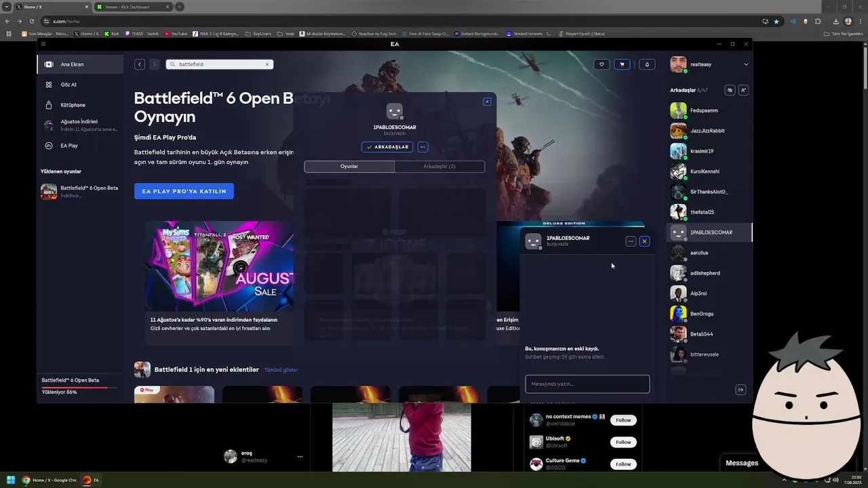Select friend Alp3rol
This screenshot has height=488, width=868.
(x=709, y=293)
